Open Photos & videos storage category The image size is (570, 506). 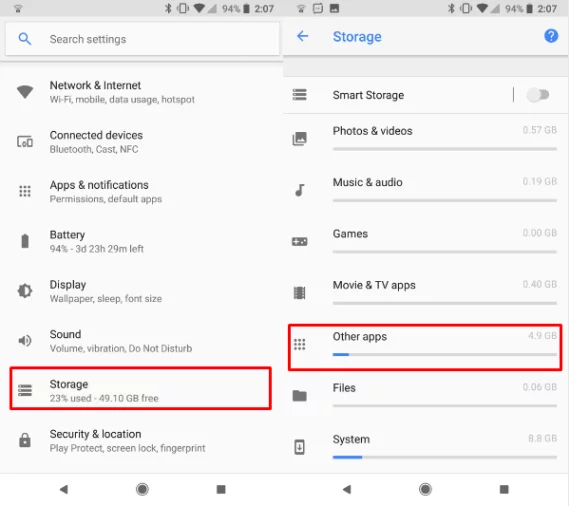pyautogui.click(x=425, y=138)
